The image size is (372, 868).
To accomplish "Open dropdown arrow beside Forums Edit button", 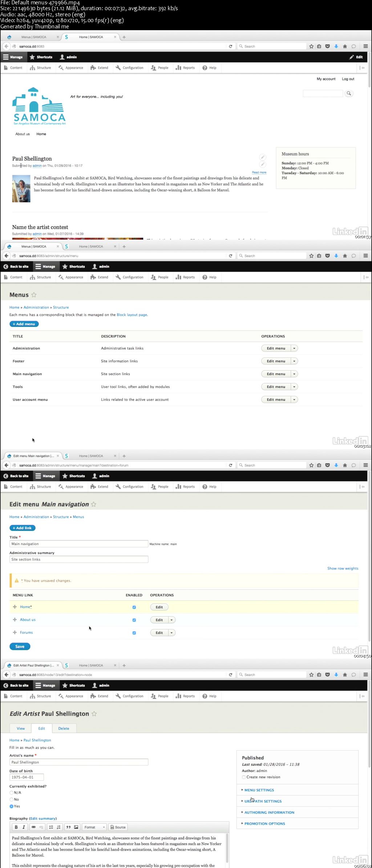I will (172, 633).
